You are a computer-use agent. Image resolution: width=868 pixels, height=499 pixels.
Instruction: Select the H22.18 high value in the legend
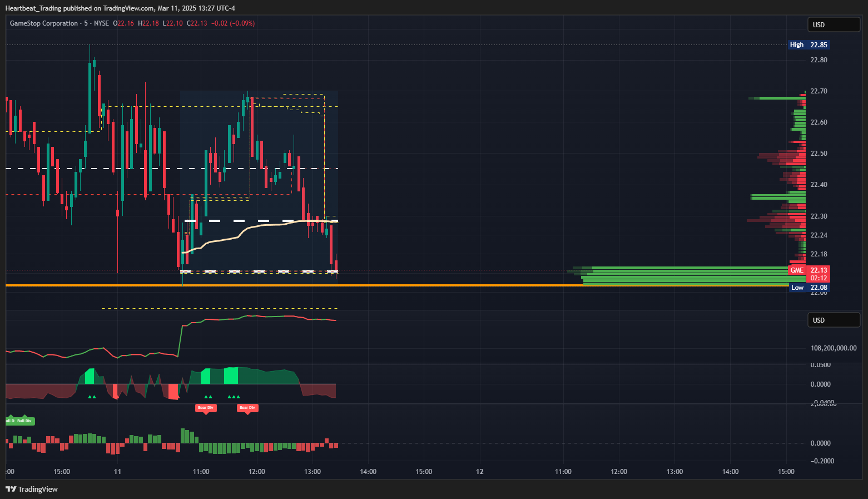click(x=148, y=23)
